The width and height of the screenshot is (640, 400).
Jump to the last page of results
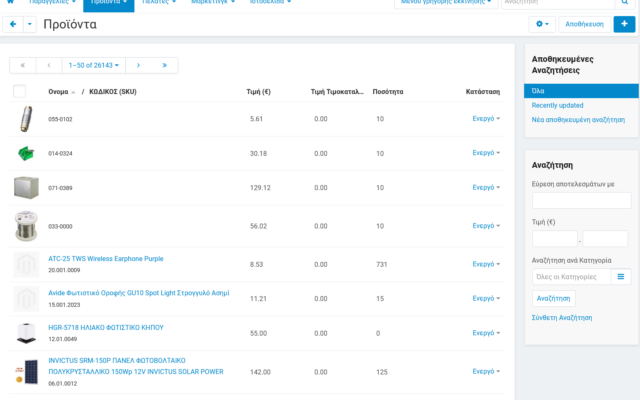[x=164, y=65]
